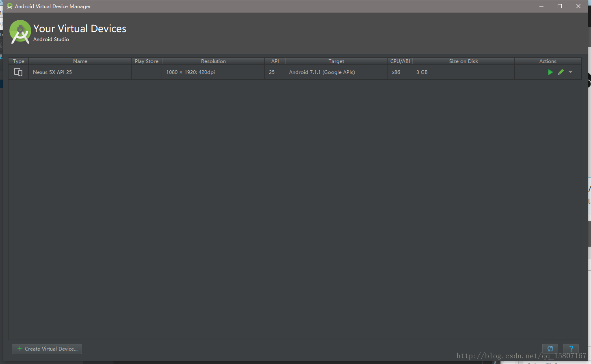
Task: Sort by Resolution column header
Action: [x=213, y=61]
